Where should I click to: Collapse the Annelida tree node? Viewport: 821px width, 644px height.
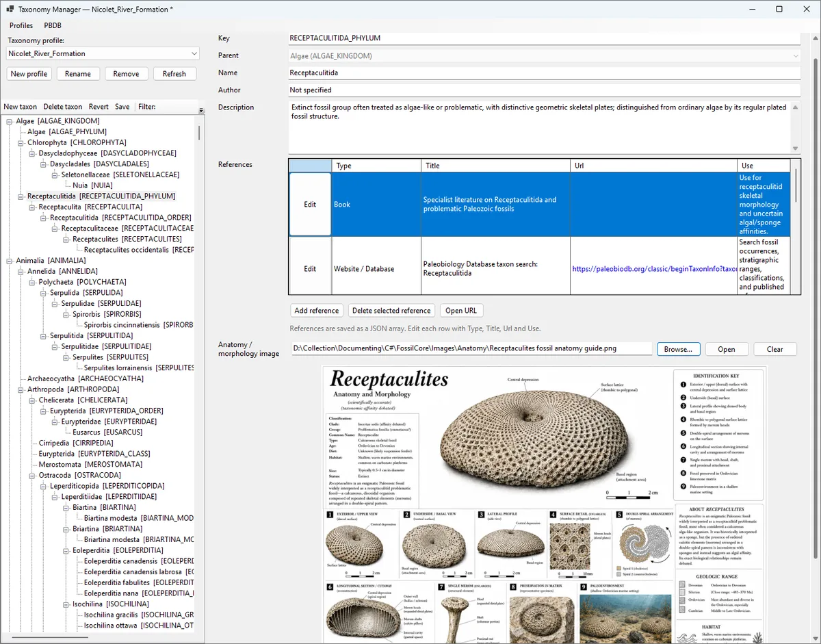pos(20,271)
